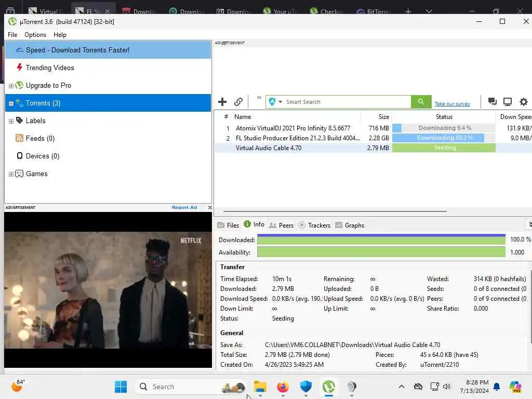
Task: Click the uTorrent taskbar icon
Action: pyautogui.click(x=328, y=387)
